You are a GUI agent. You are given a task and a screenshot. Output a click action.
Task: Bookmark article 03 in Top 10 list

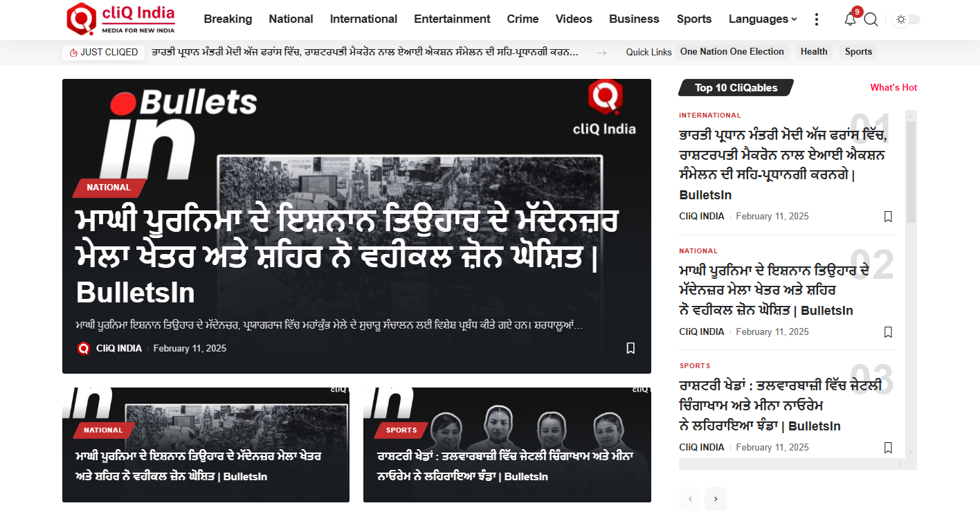point(888,448)
